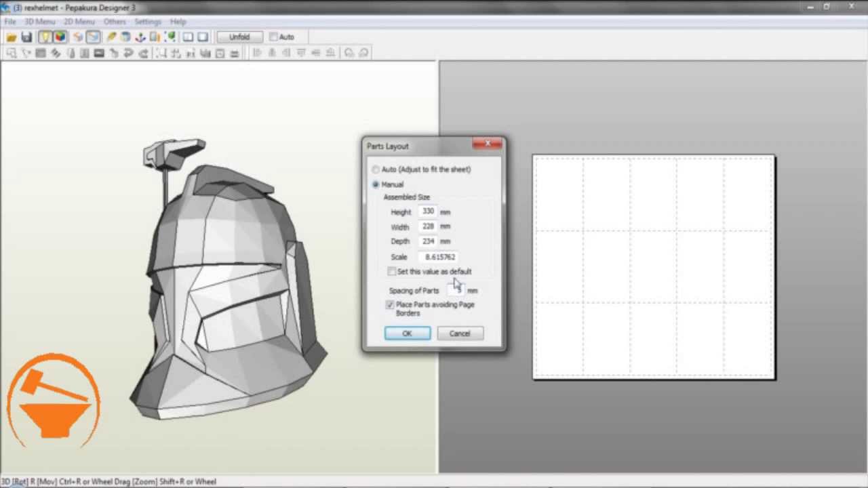Screen dimensions: 868x488
Task: Click the dark rectangle icon in the second toolbar row
Action: point(99,53)
